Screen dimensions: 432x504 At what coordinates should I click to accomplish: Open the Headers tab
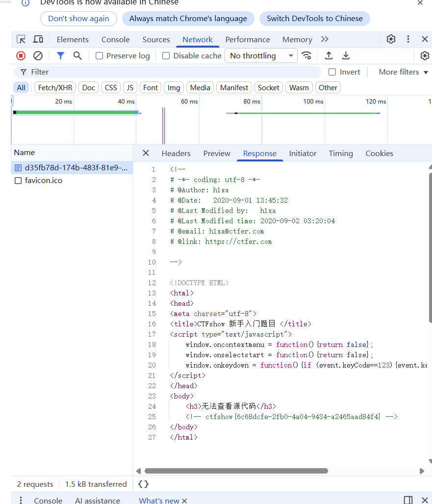click(176, 153)
